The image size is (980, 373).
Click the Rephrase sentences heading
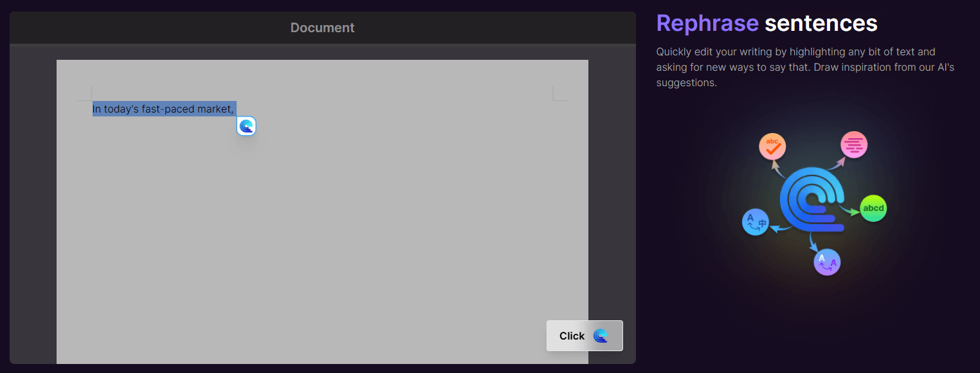pos(767,23)
